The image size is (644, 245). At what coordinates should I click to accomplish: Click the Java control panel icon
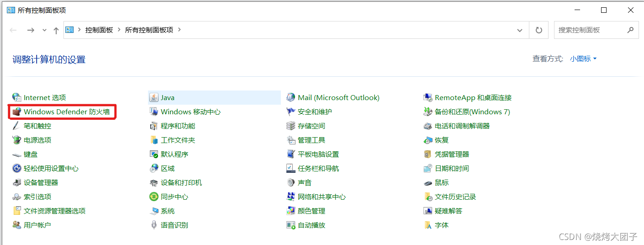point(154,98)
